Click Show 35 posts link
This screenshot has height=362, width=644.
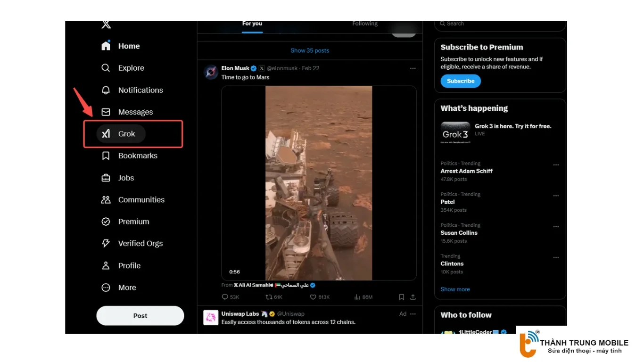(310, 50)
